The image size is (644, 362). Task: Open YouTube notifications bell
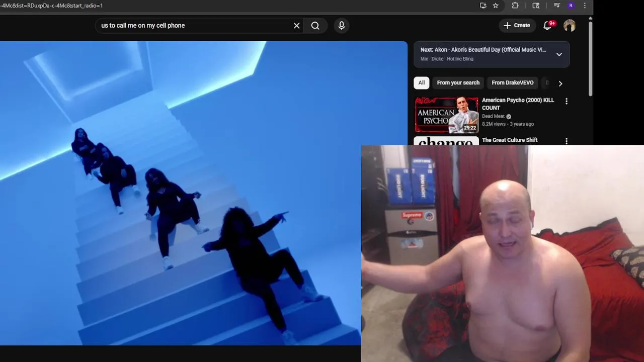547,26
